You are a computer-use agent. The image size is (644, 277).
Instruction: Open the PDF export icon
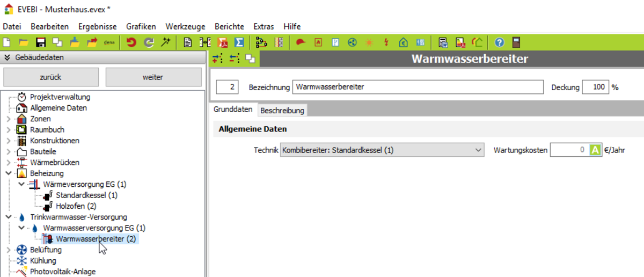click(223, 42)
